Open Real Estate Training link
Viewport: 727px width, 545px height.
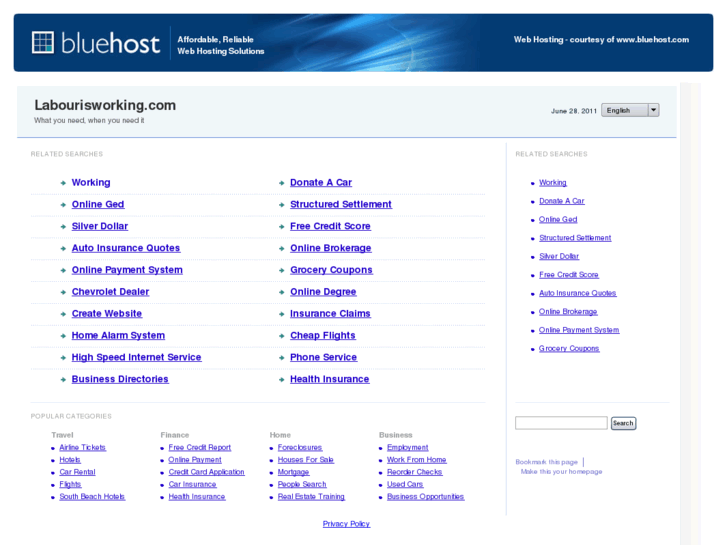click(x=312, y=497)
